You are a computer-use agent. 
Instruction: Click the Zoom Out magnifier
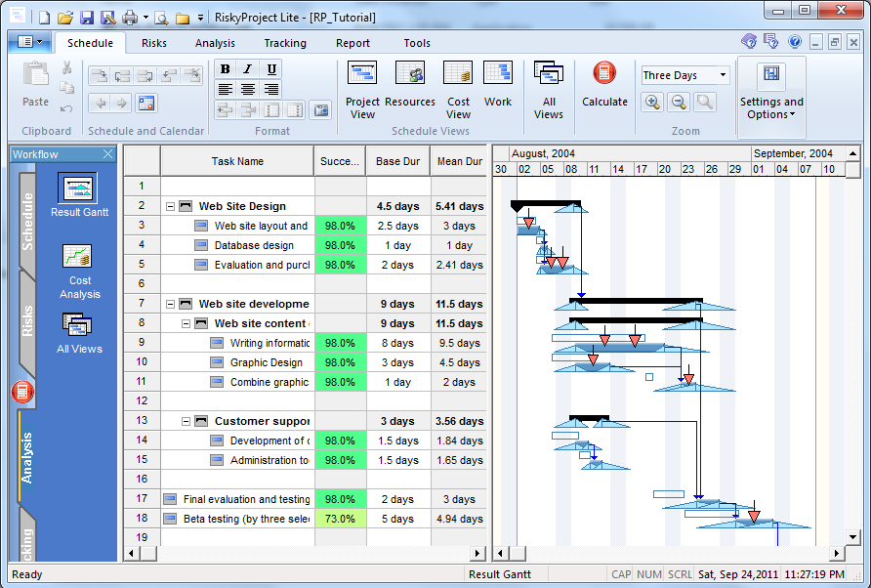[679, 103]
